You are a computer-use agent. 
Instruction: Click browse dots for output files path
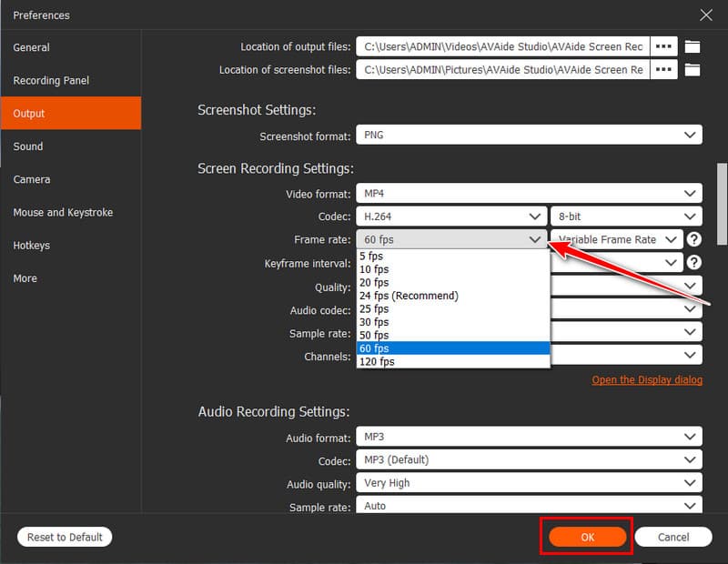tap(664, 46)
